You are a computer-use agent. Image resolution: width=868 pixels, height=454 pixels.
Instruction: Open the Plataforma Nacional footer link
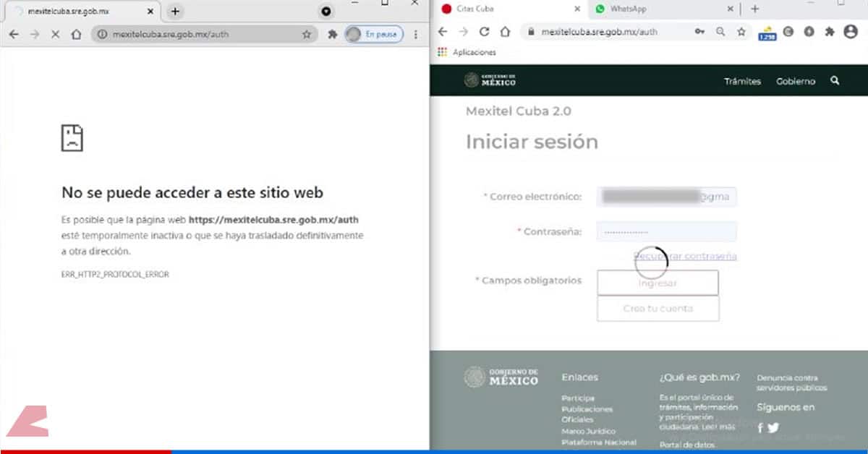(599, 442)
